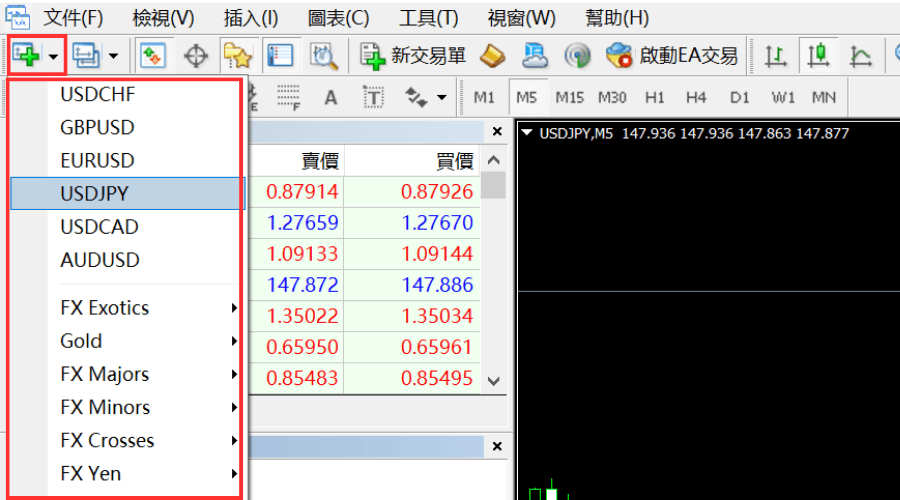900x500 pixels.
Task: Select GBPUSD from the dropdown list
Action: point(125,127)
